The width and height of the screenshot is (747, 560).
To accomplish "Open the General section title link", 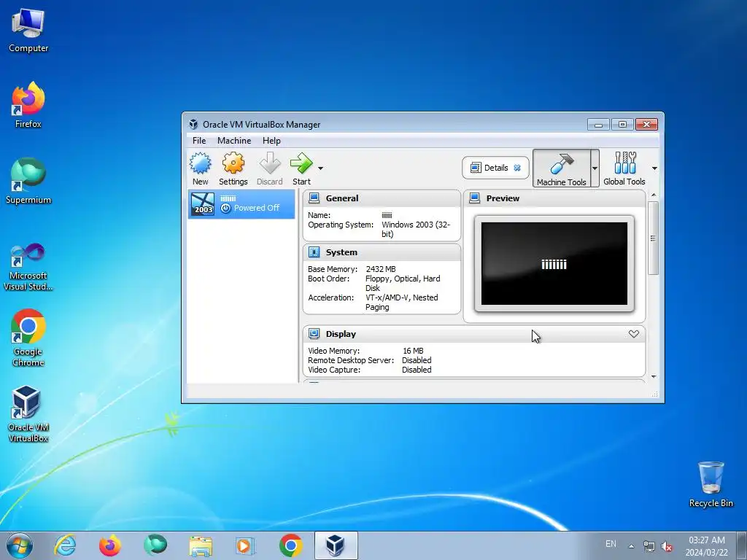I will pyautogui.click(x=342, y=198).
